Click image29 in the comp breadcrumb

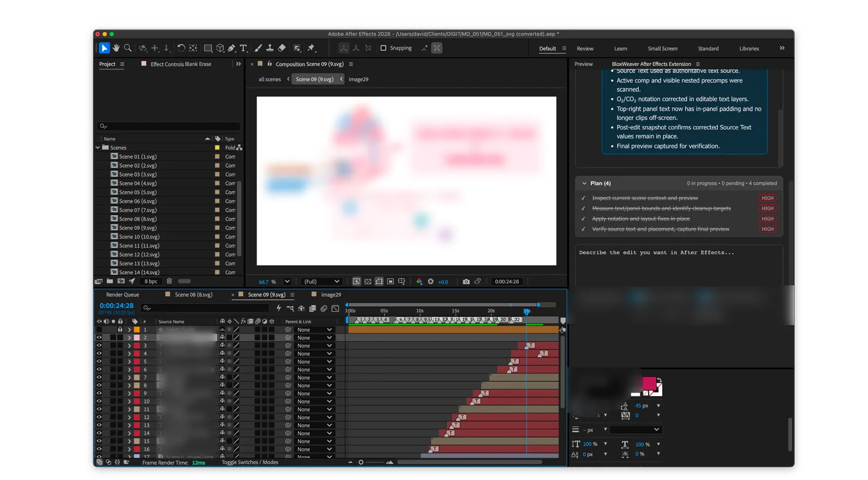click(358, 80)
